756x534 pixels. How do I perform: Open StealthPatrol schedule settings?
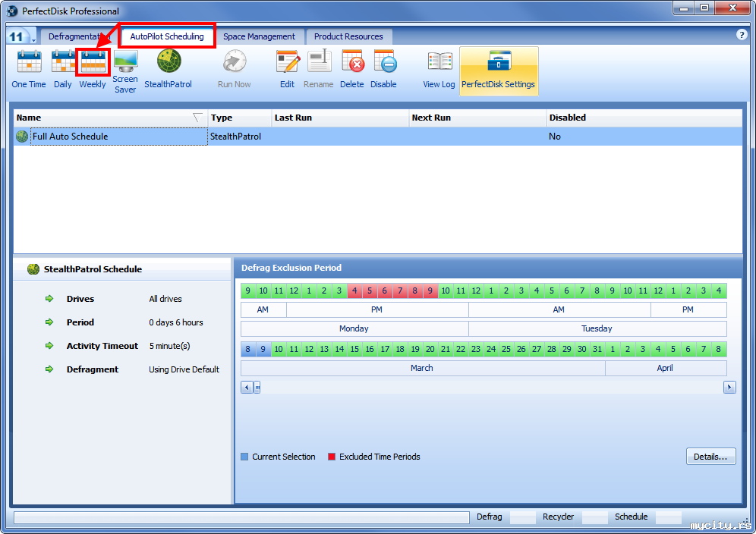(x=169, y=69)
